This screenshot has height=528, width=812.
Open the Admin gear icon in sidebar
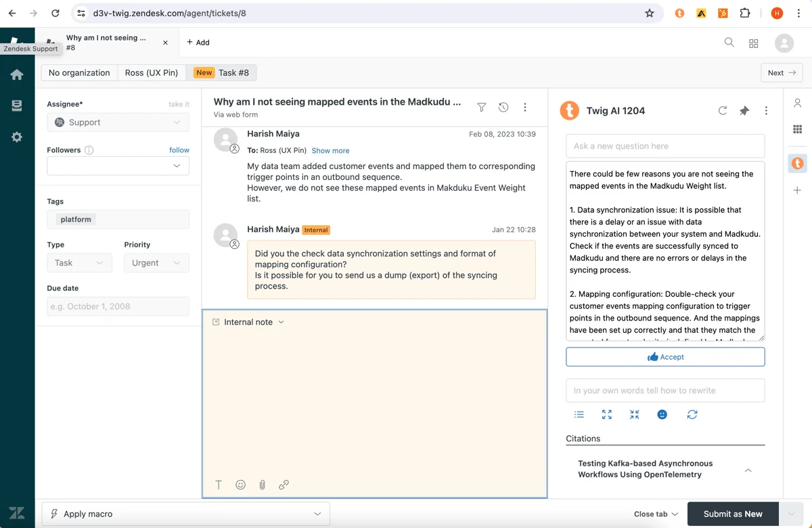17,137
